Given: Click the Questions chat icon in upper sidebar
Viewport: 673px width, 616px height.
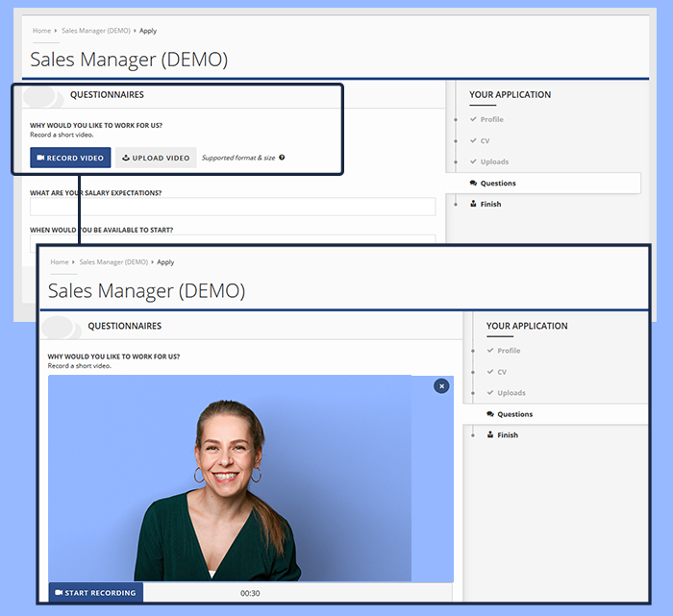Looking at the screenshot, I should (473, 183).
